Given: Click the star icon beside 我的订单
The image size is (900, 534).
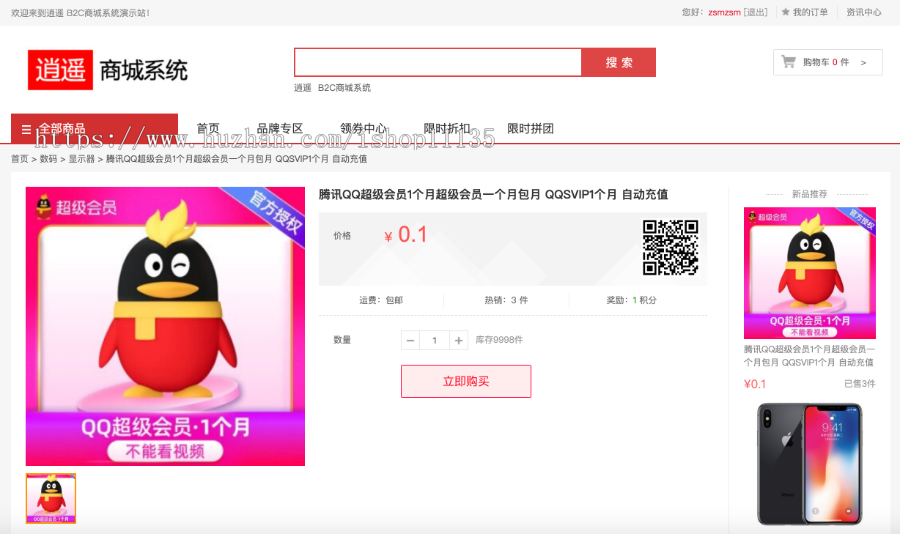Looking at the screenshot, I should pyautogui.click(x=785, y=12).
